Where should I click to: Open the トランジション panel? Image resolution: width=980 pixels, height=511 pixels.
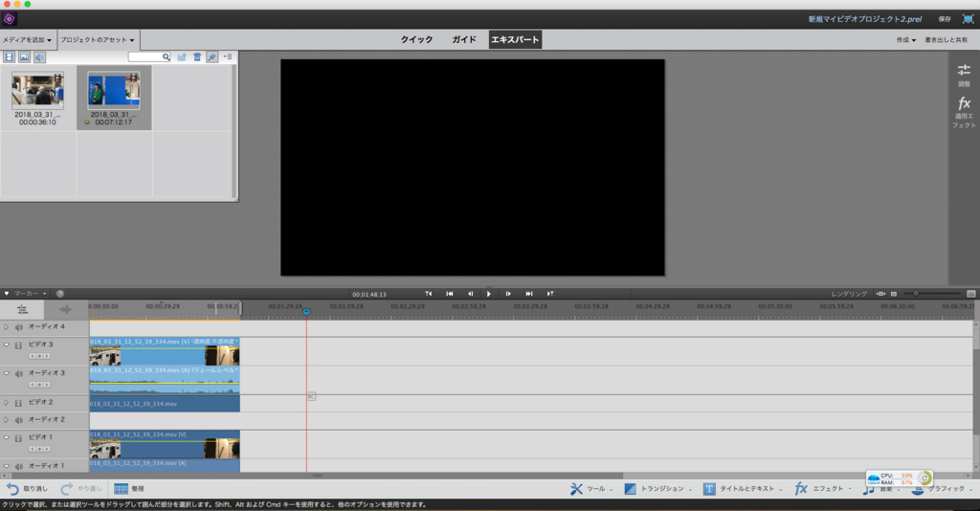tap(657, 488)
